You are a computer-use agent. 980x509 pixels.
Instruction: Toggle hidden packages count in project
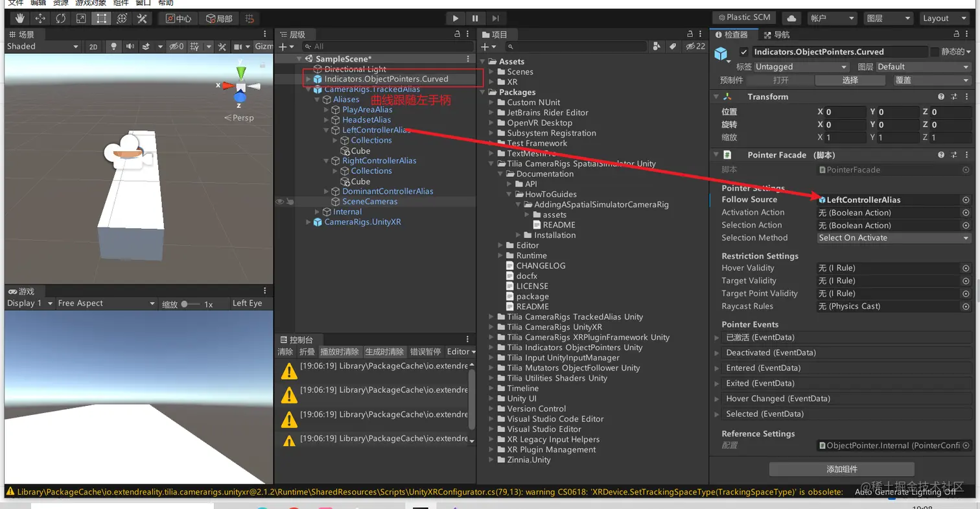[x=696, y=47]
